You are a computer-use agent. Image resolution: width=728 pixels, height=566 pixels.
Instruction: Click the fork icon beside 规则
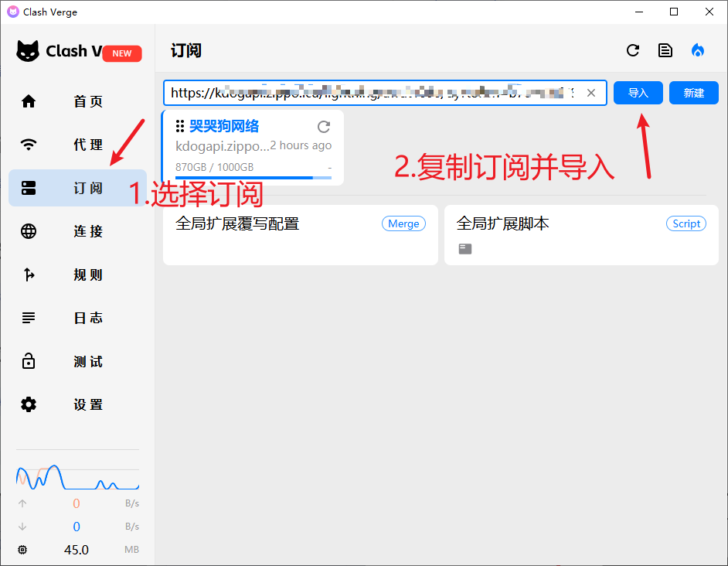coord(29,274)
